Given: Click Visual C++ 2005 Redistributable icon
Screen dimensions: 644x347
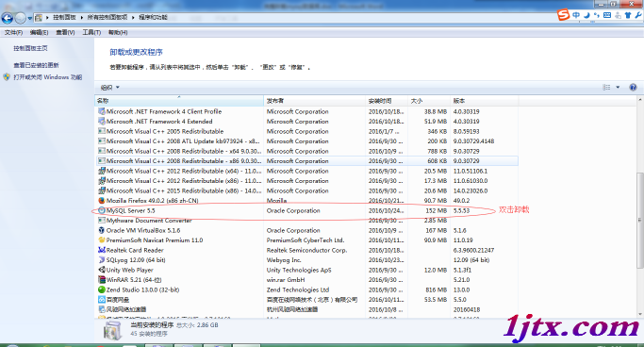Looking at the screenshot, I should (x=102, y=131).
